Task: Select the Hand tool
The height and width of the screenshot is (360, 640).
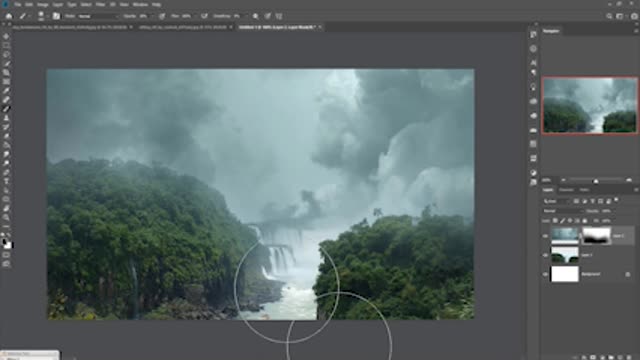Action: [6, 209]
